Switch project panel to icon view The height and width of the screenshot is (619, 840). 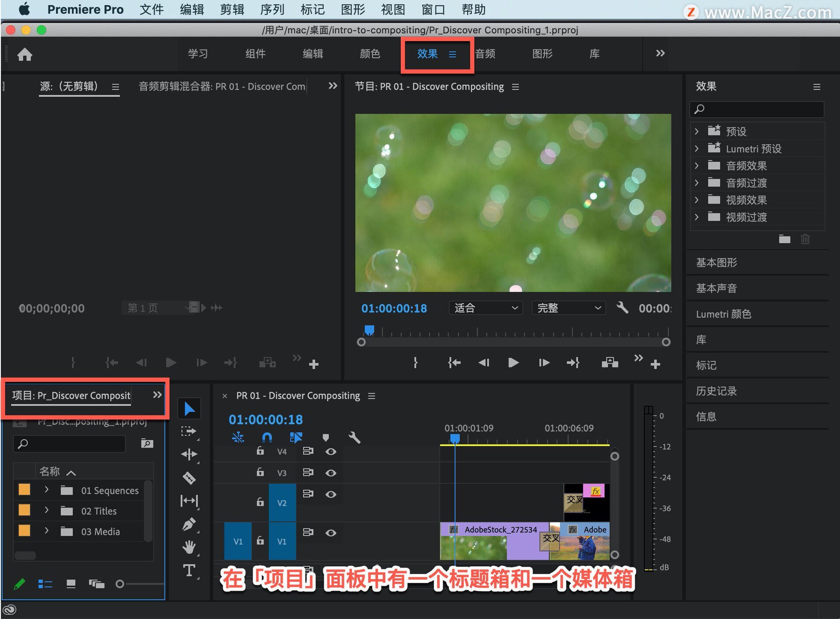tap(71, 584)
